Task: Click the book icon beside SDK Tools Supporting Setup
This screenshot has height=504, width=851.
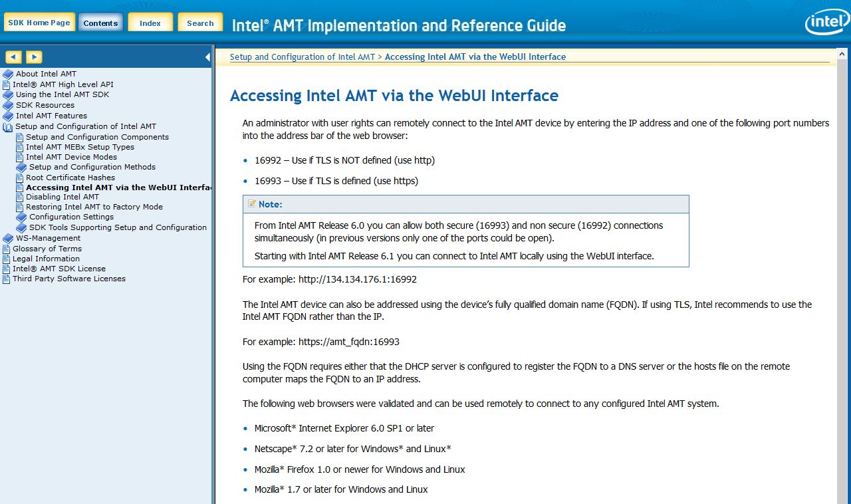Action: tap(21, 227)
